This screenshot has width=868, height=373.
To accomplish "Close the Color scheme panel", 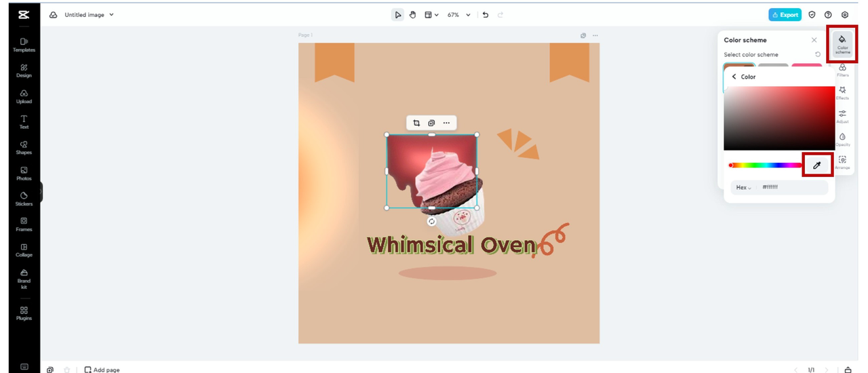I will tap(814, 40).
